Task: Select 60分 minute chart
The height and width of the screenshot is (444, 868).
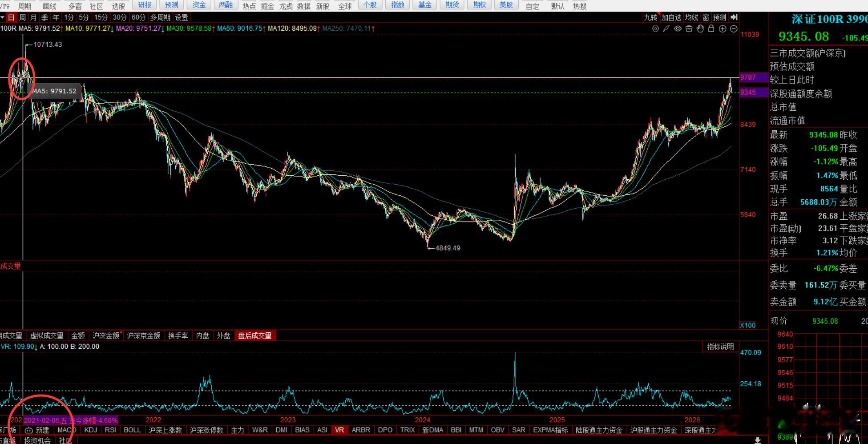Action: pos(138,17)
